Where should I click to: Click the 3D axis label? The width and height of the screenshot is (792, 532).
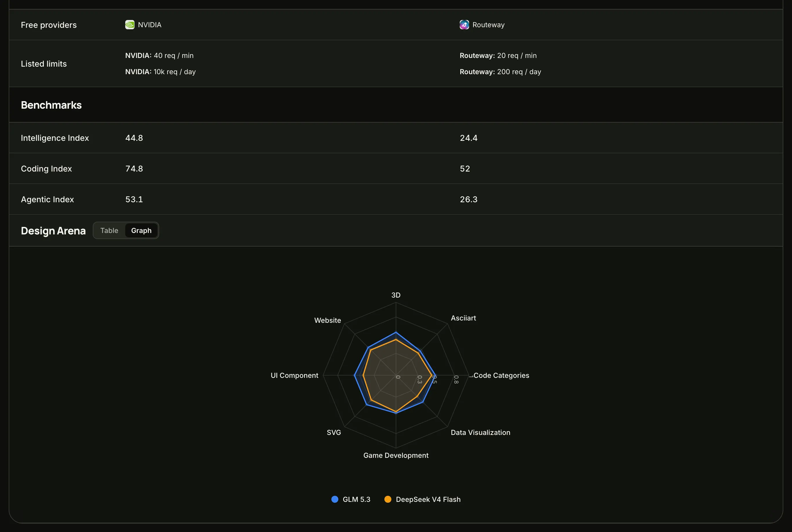(396, 295)
